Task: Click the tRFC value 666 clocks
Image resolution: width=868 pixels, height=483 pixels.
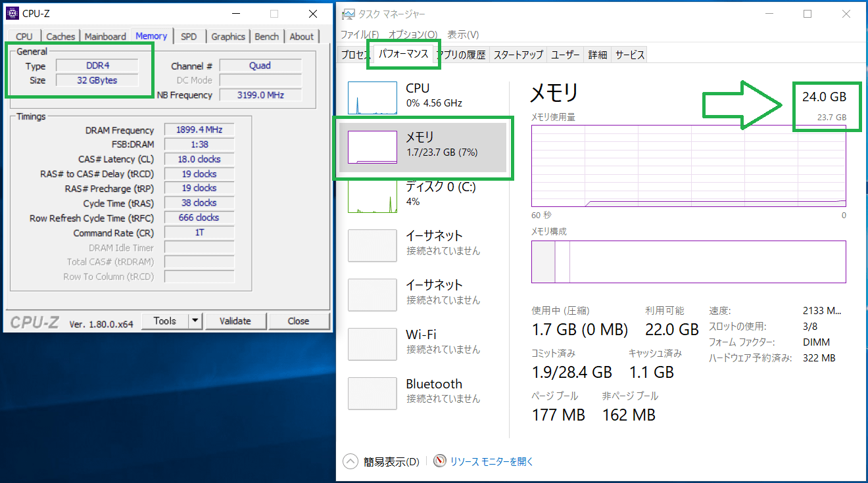Action: point(199,218)
